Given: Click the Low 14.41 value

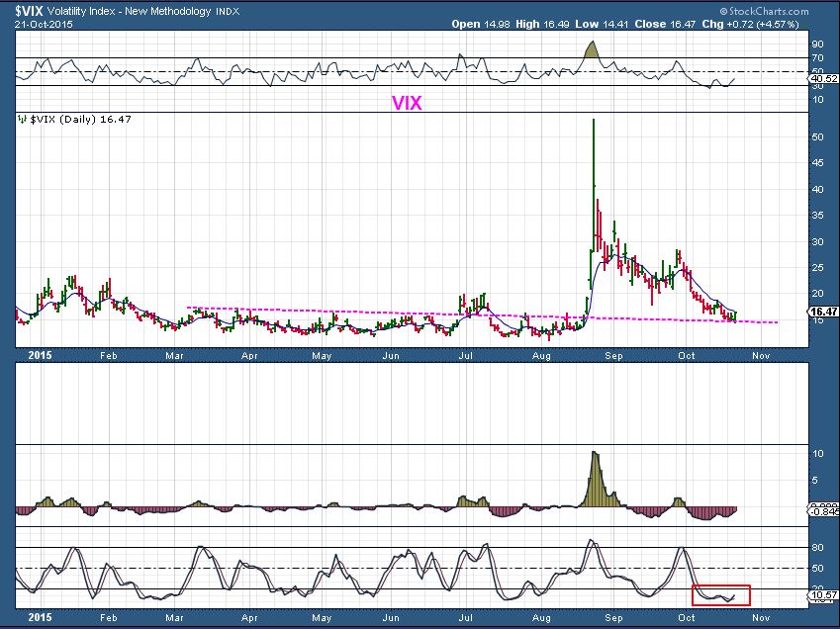Looking at the screenshot, I should tap(602, 24).
